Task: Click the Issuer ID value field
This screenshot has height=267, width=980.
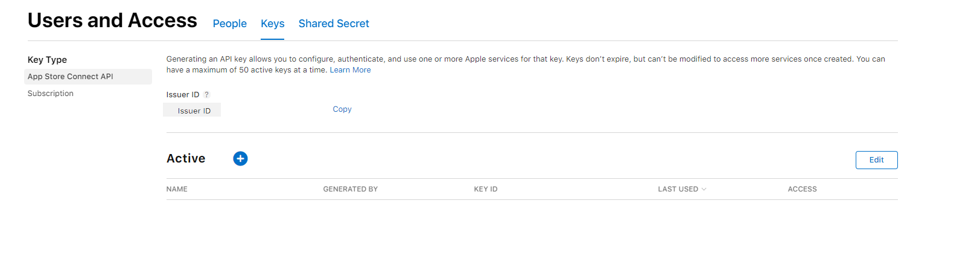Action: point(192,111)
